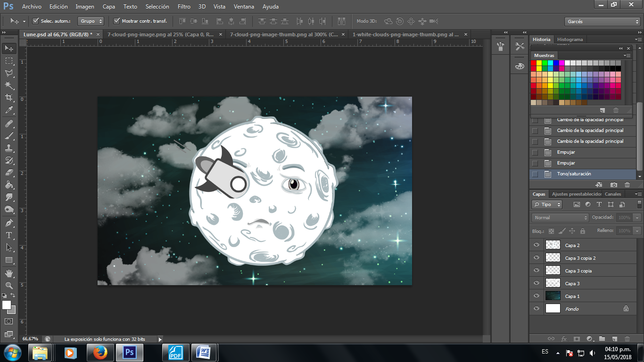Select the Eyedropper tool
This screenshot has height=362, width=644.
(9, 110)
